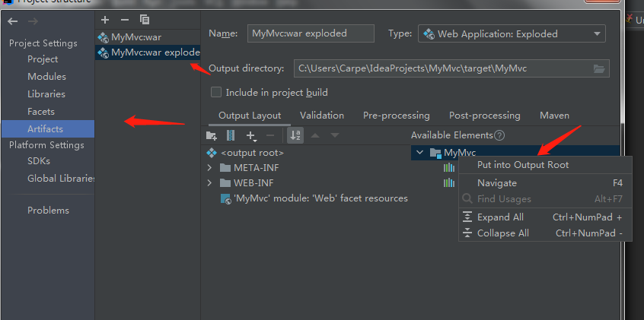This screenshot has height=320, width=644.
Task: Toggle sort elements by names
Action: [295, 135]
